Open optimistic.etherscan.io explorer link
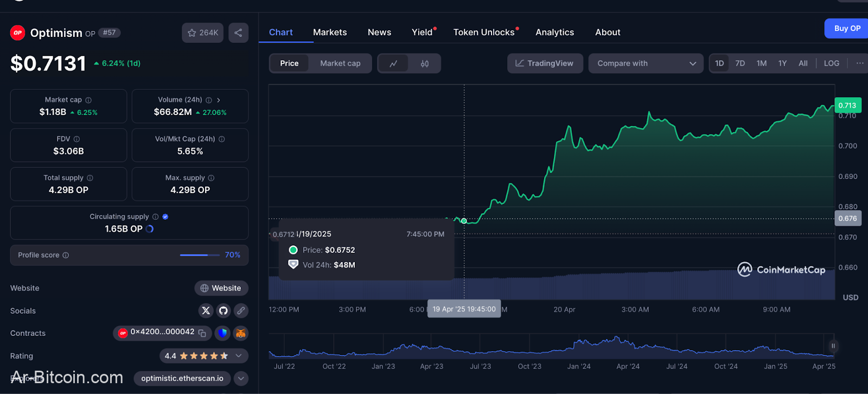This screenshot has height=394, width=868. 182,378
